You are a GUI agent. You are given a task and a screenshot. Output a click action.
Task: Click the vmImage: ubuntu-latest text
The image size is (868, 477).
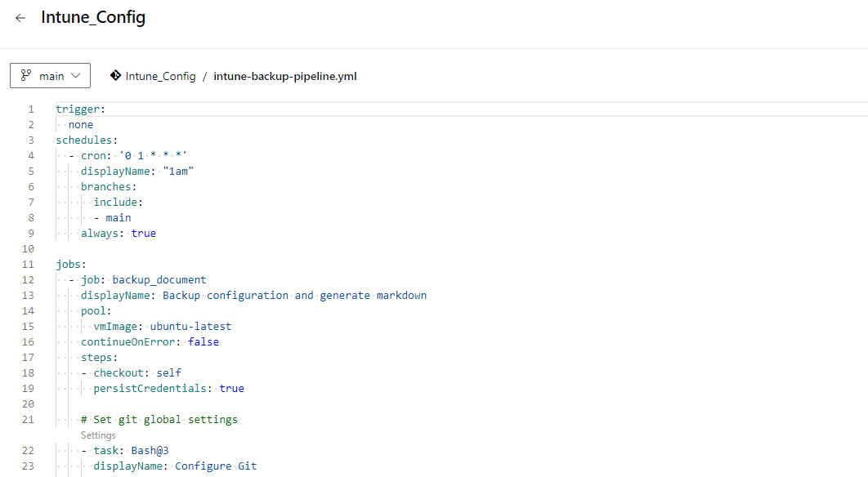point(162,327)
